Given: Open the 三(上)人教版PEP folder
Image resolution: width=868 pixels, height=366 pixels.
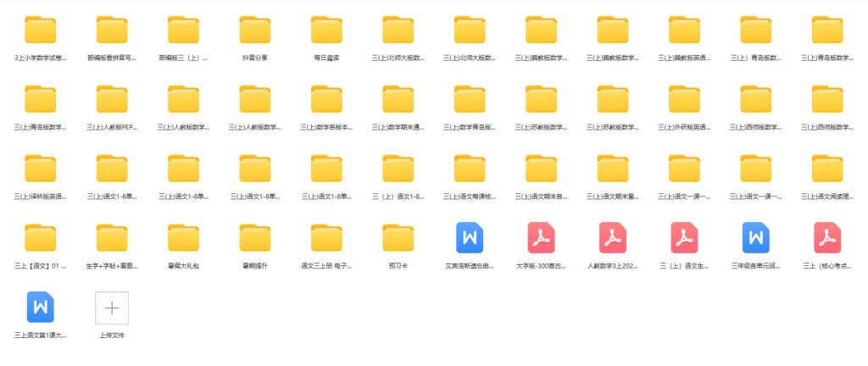Looking at the screenshot, I should [x=112, y=100].
